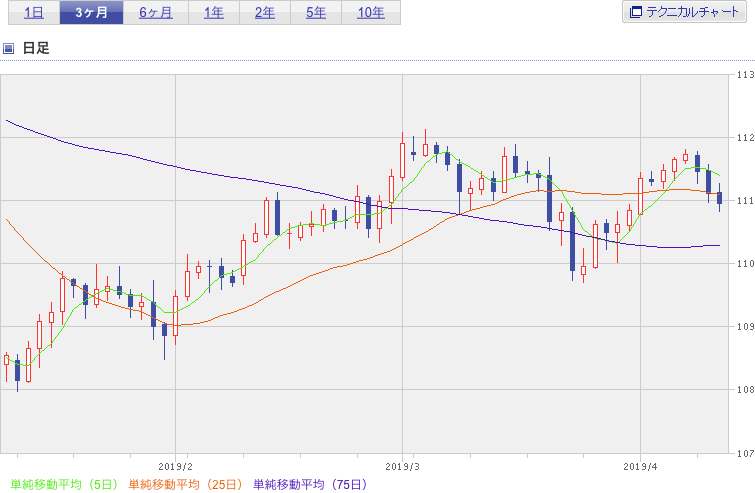Open the 6ヶ月 chart period
The width and height of the screenshot is (755, 493).
156,13
